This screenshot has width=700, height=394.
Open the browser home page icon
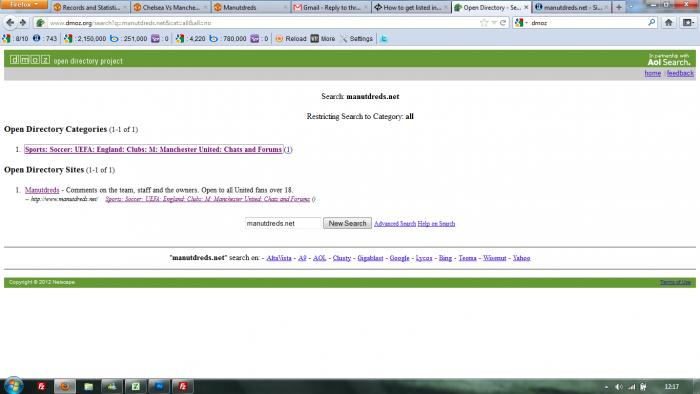pyautogui.click(x=668, y=22)
